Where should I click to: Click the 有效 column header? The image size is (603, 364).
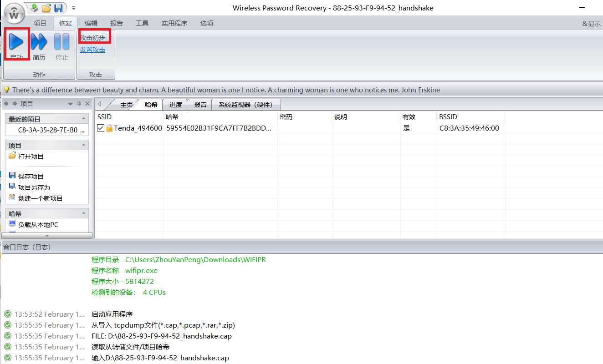click(x=419, y=117)
